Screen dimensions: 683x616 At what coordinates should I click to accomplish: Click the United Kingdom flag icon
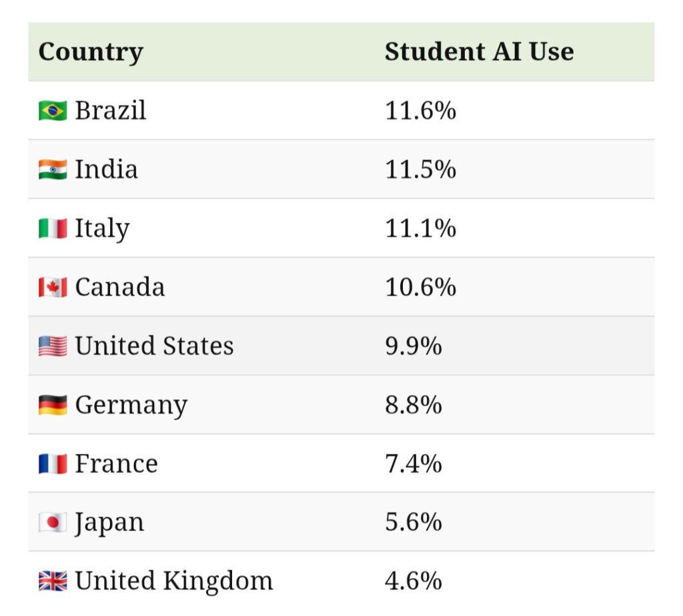click(x=53, y=581)
